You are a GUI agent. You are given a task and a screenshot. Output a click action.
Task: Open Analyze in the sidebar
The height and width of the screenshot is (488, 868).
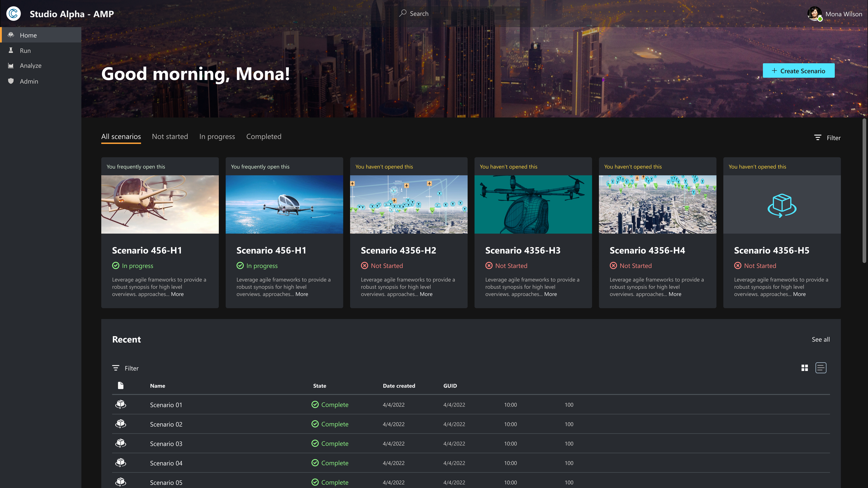[x=40, y=66]
